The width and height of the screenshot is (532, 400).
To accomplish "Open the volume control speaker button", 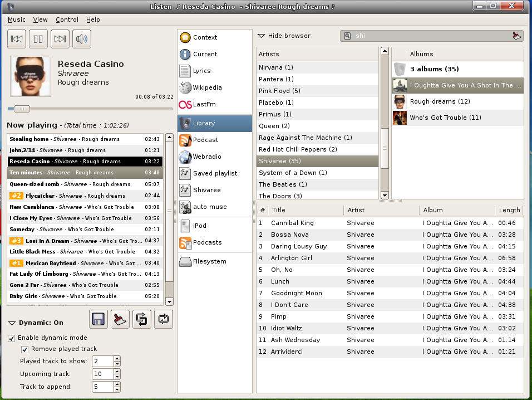I will [x=82, y=38].
